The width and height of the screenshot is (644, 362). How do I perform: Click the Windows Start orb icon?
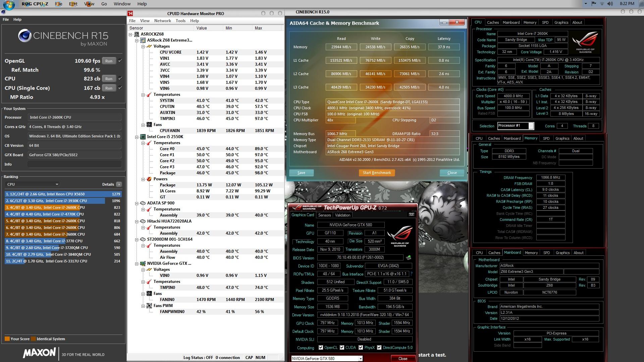coord(8,5)
